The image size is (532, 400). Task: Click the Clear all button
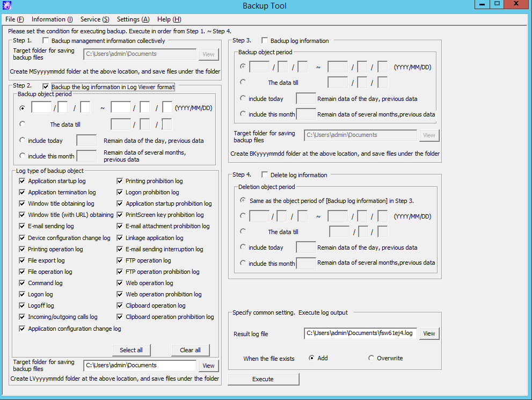[x=191, y=350]
